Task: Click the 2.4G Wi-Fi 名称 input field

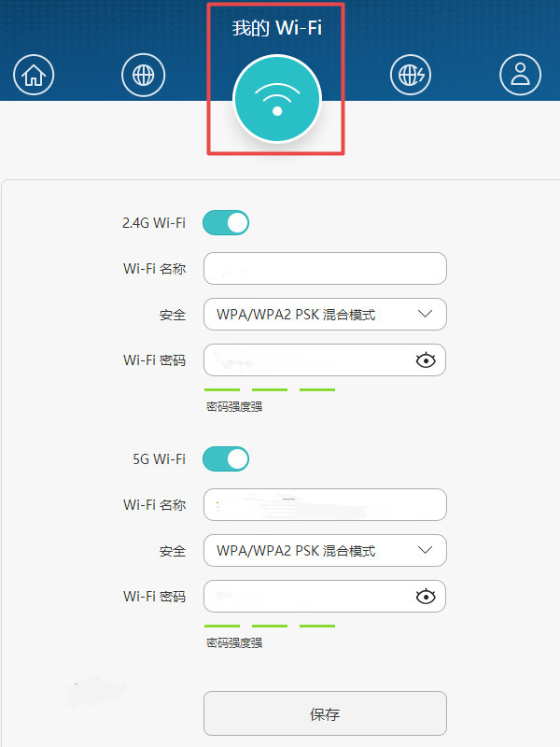Action: pyautogui.click(x=324, y=268)
